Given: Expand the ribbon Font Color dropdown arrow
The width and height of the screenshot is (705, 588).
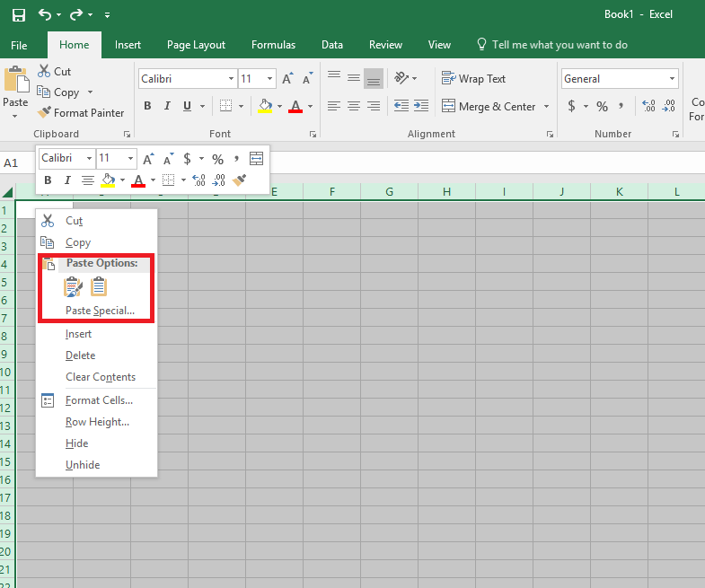Looking at the screenshot, I should [x=310, y=106].
